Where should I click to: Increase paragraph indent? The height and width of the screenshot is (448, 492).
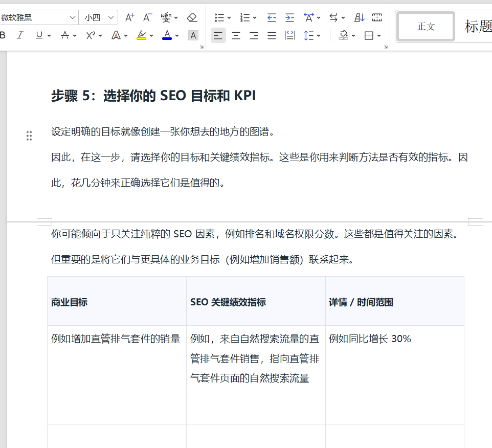(289, 18)
